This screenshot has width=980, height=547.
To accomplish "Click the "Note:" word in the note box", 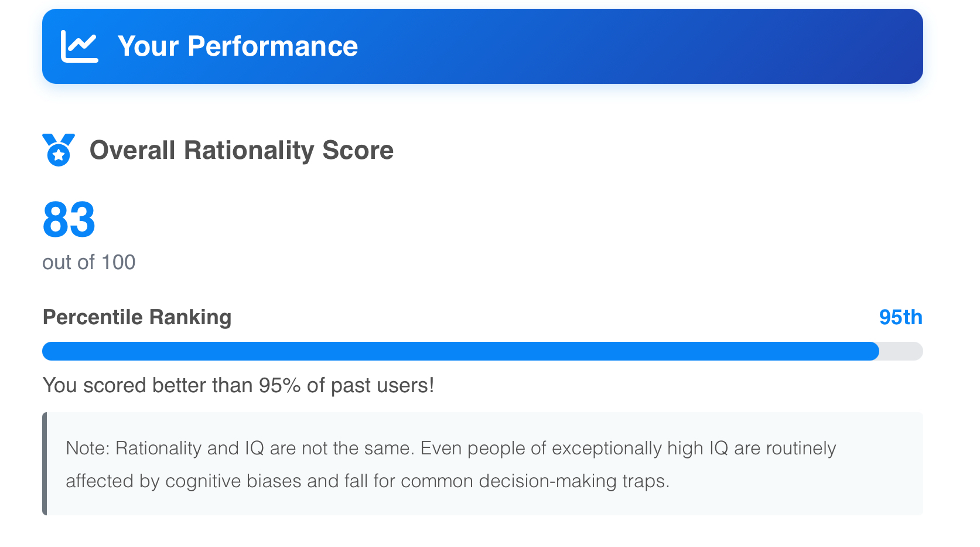I will 88,449.
